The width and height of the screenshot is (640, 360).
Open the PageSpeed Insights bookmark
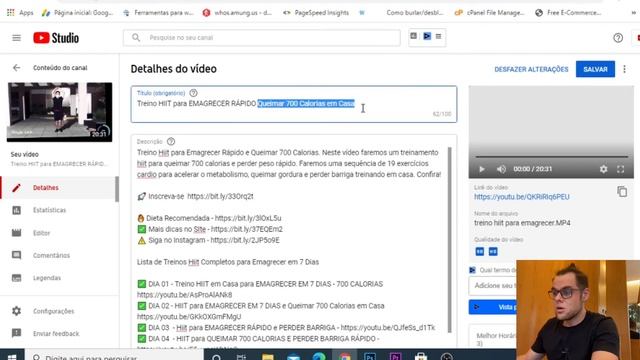pyautogui.click(x=316, y=13)
